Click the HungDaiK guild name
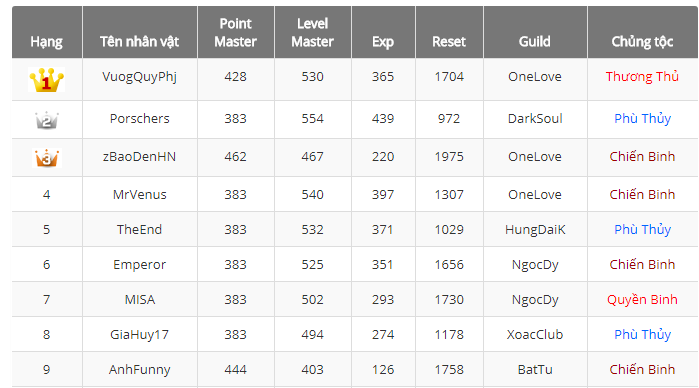Viewport: 699px width, 388px height. 535,230
